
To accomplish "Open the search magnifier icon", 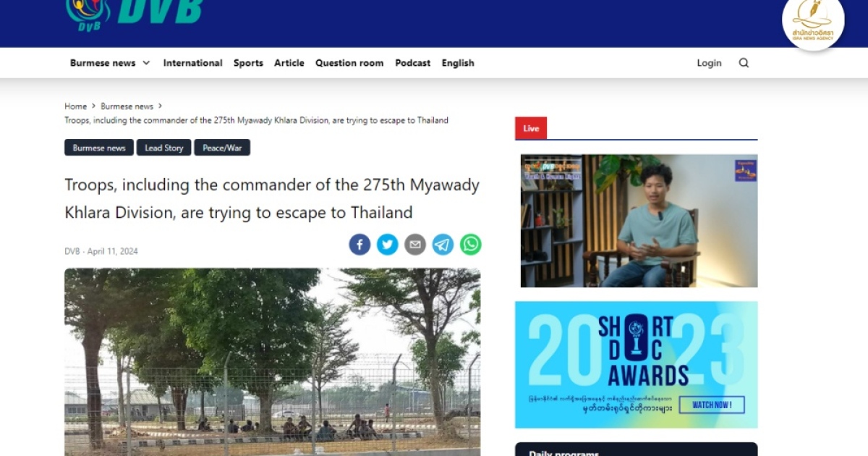I will click(x=744, y=63).
